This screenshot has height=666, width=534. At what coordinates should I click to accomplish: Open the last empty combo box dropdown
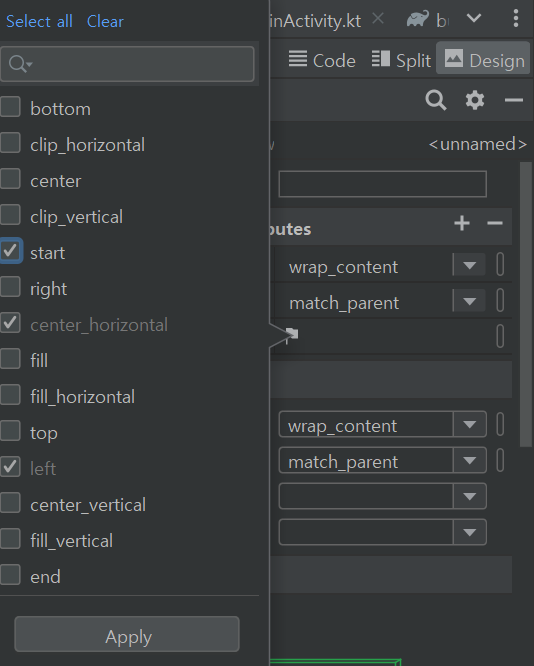(469, 532)
